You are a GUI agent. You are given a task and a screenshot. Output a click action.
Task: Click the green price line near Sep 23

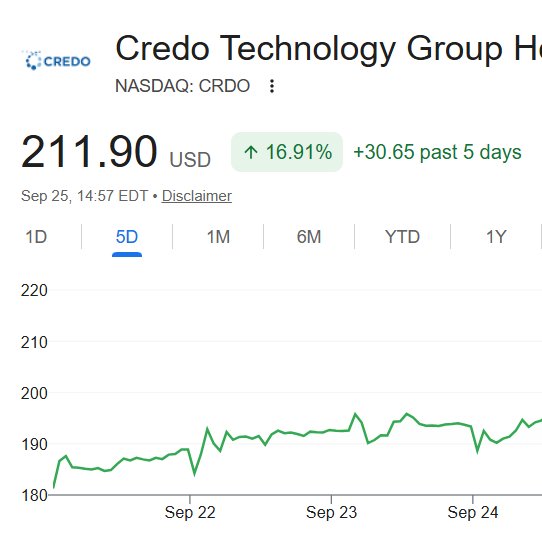[331, 430]
